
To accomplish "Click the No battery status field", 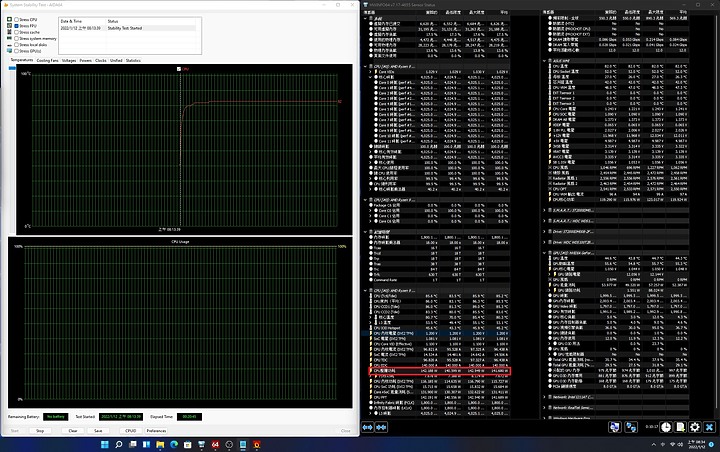I will 56,417.
